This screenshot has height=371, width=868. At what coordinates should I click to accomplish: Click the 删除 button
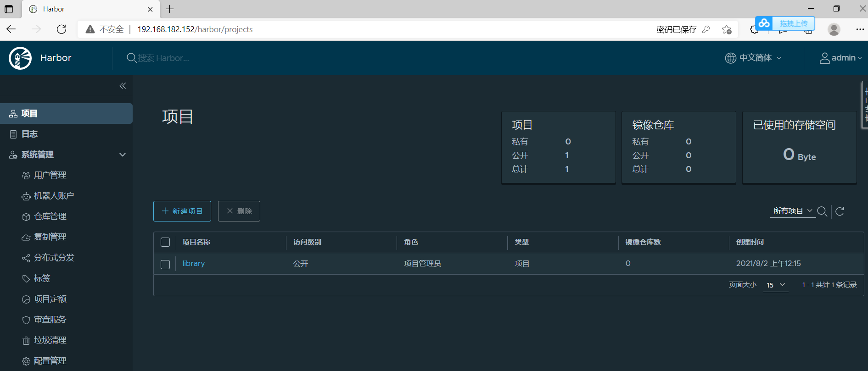pos(239,211)
